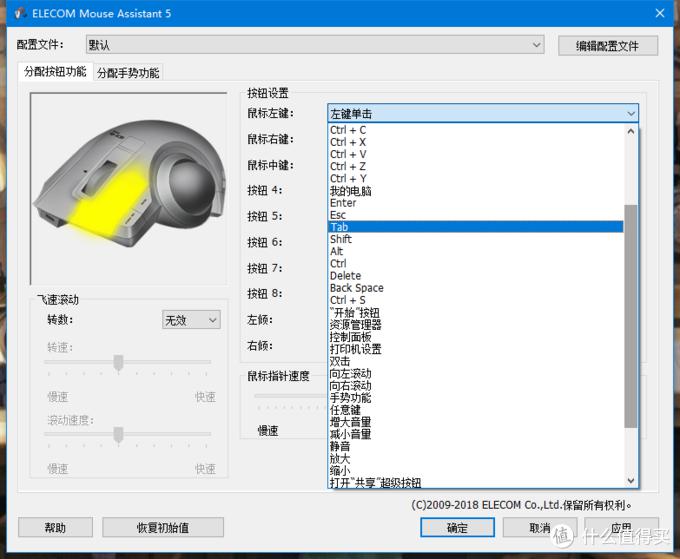Choose Shift option in list
The height and width of the screenshot is (559, 680).
click(x=476, y=239)
